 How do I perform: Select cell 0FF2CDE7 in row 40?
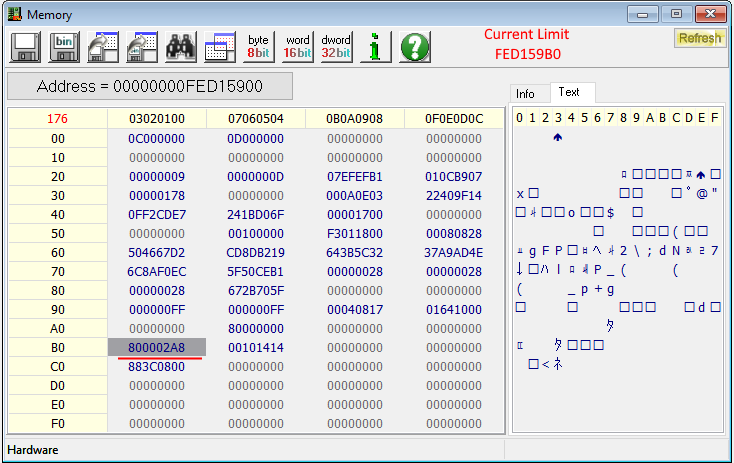(x=157, y=214)
